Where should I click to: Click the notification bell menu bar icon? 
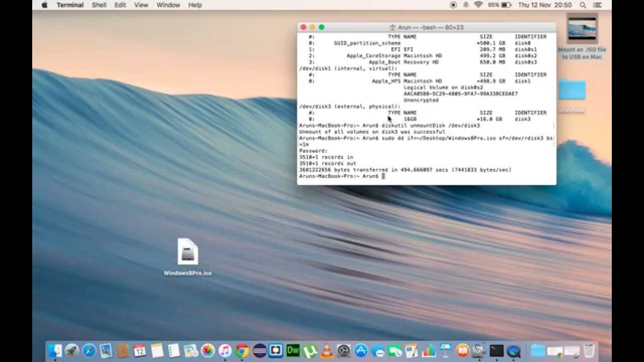click(466, 5)
